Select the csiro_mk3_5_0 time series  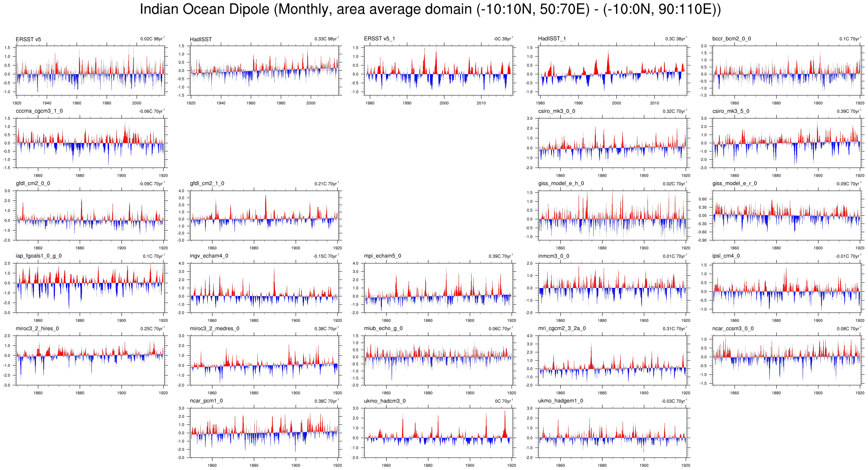[x=787, y=143]
